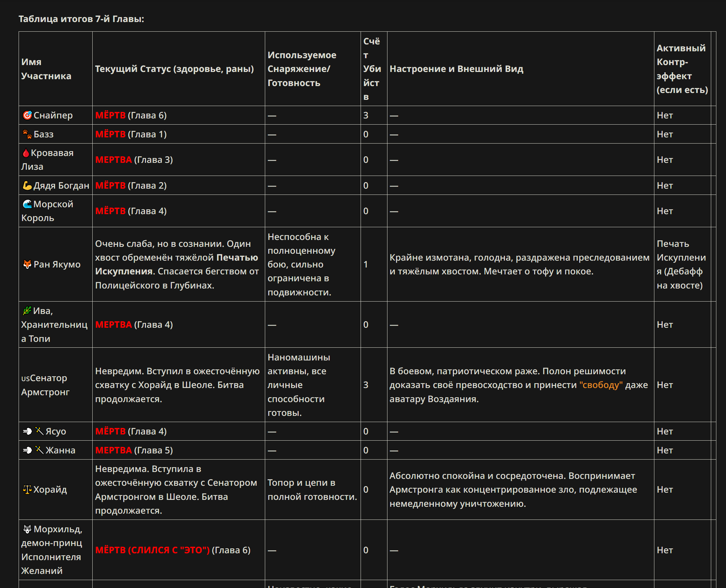Click the header Используемое Снаряжение/Готовность
This screenshot has width=726, height=588.
302,69
